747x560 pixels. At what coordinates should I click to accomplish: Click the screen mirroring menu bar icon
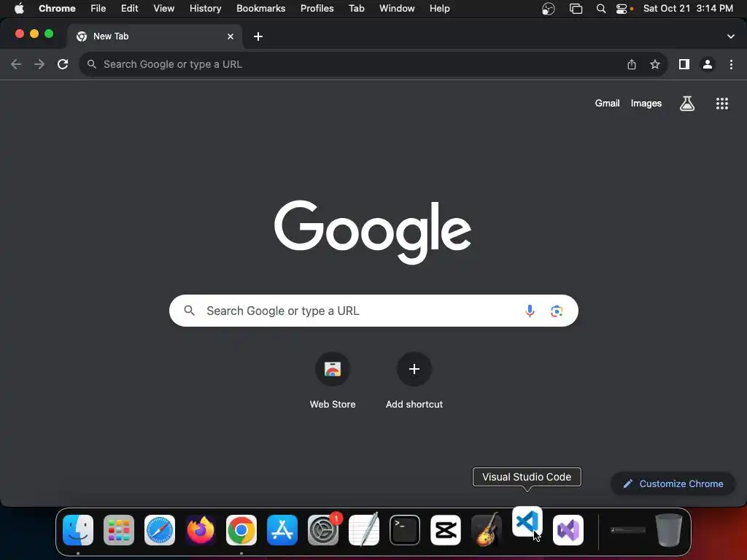pos(576,9)
